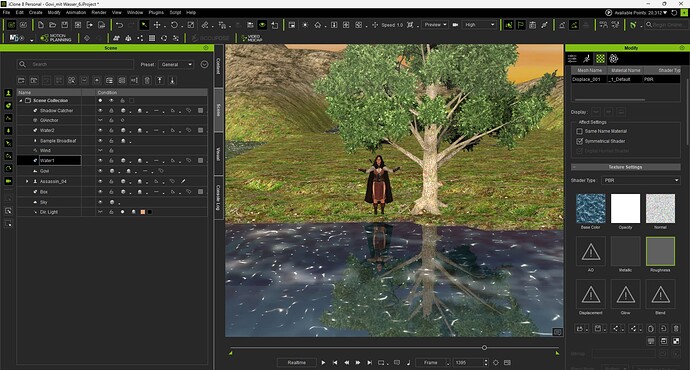Open the File menu
The height and width of the screenshot is (370, 690).
tap(6, 13)
